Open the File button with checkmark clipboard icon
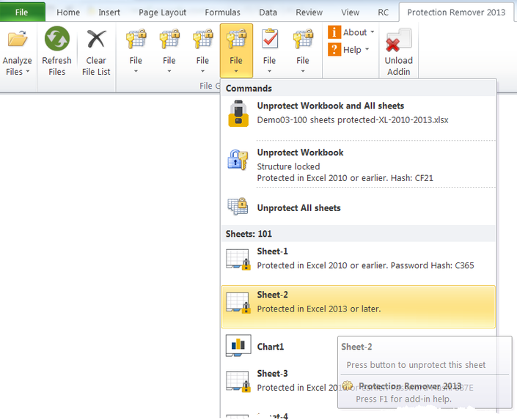Image resolution: width=517 pixels, height=420 pixels. (x=269, y=51)
